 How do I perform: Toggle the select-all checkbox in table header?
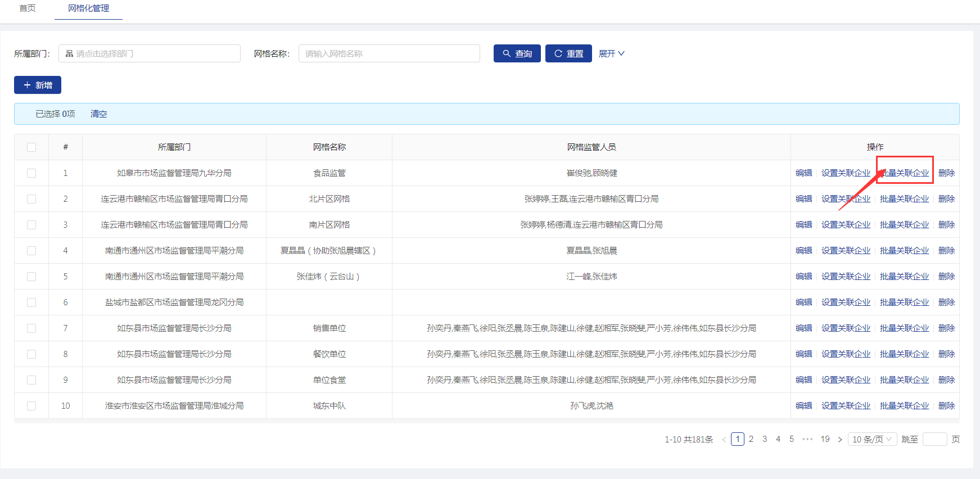coord(31,147)
